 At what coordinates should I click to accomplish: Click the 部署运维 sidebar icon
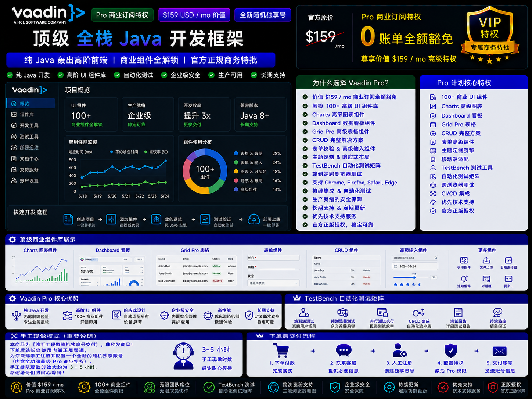14,148
